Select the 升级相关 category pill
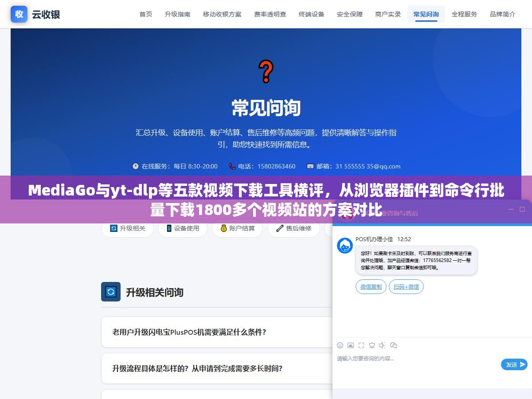 (127, 228)
